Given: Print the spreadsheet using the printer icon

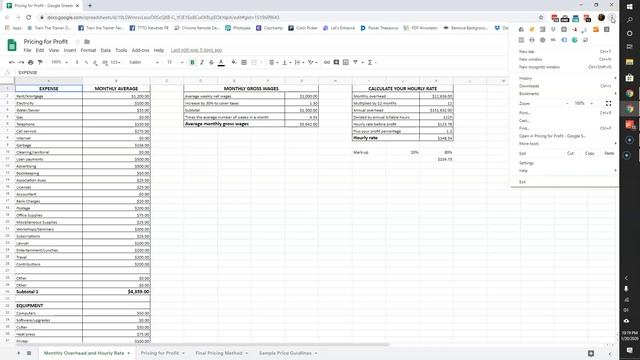Looking at the screenshot, I should [x=31, y=62].
